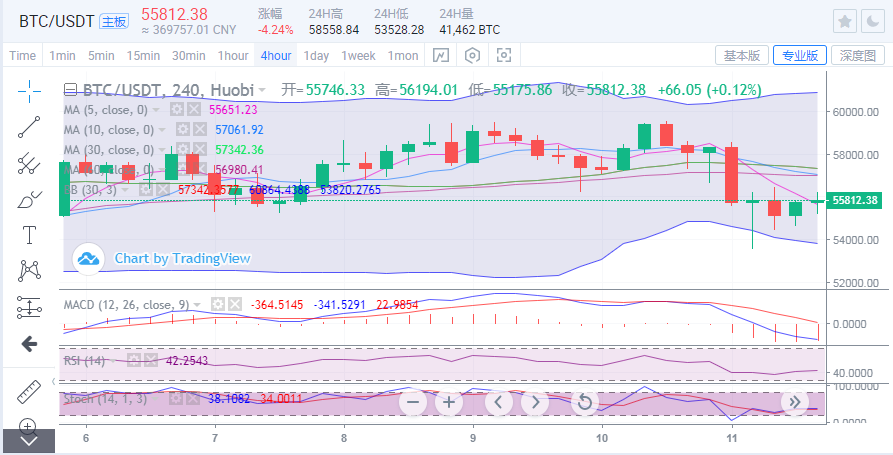
Task: Remove the MA (30, close, 0) indicator
Action: [199, 150]
